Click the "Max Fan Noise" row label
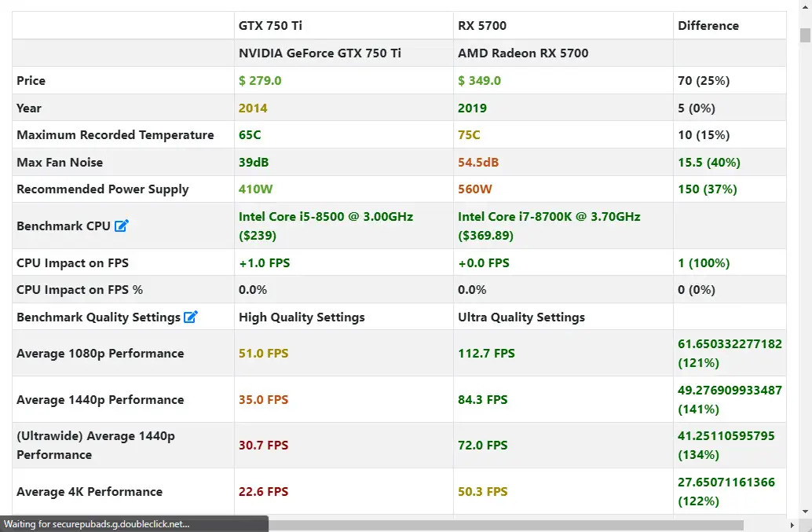Image resolution: width=812 pixels, height=532 pixels. (60, 162)
